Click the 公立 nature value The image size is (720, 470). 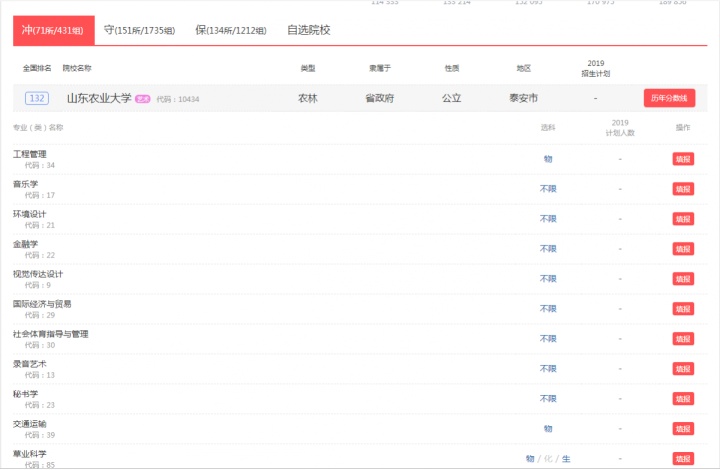(452, 98)
